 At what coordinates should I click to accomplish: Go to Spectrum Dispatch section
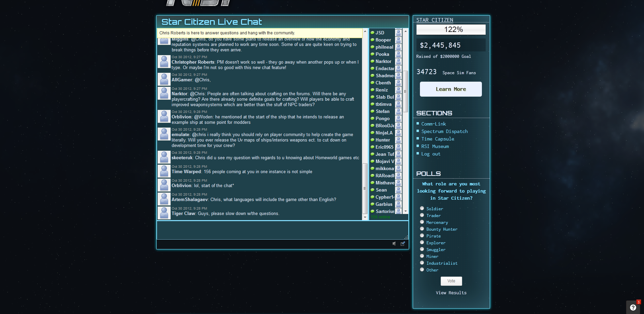coord(444,131)
